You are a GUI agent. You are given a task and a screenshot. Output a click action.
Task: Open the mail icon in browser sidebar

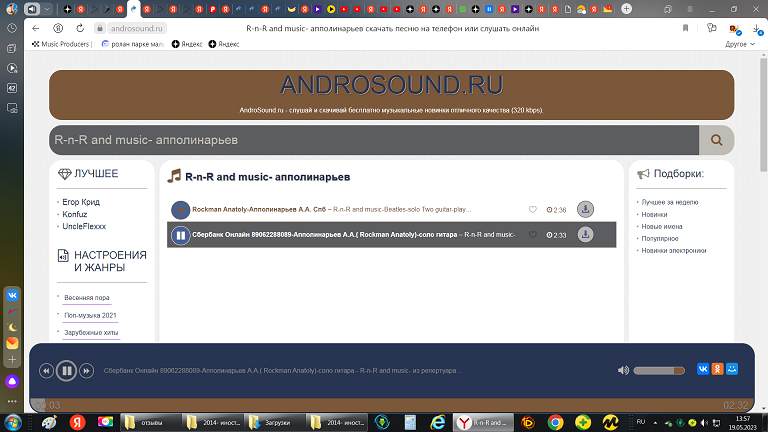coord(12,343)
